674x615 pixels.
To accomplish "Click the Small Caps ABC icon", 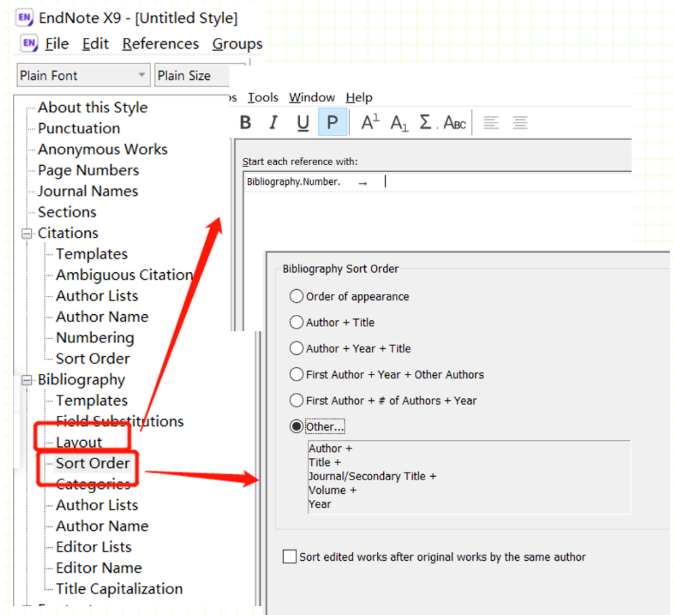I will click(x=455, y=123).
